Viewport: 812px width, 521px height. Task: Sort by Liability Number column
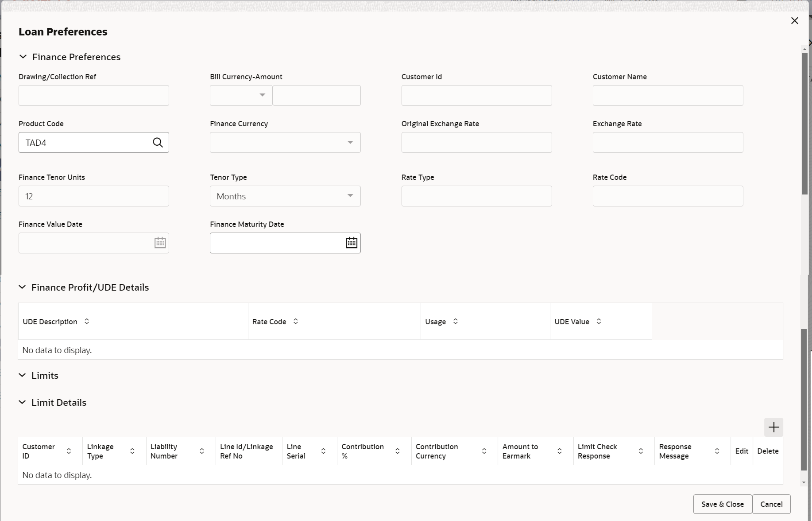click(201, 451)
